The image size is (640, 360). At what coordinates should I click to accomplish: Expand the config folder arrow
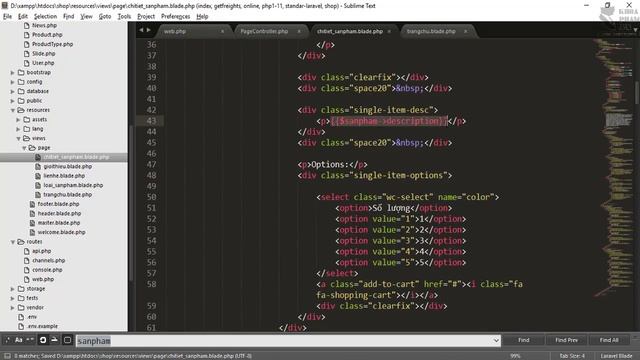13,82
